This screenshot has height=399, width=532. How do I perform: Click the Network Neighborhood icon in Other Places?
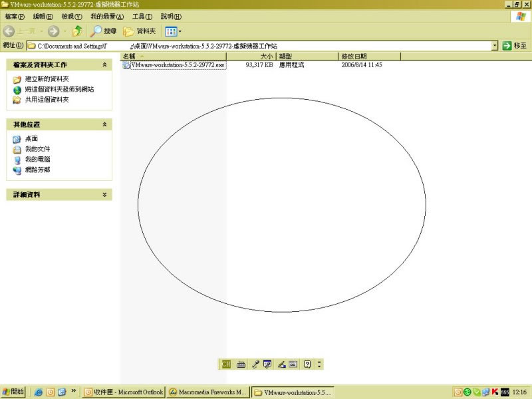pos(17,170)
